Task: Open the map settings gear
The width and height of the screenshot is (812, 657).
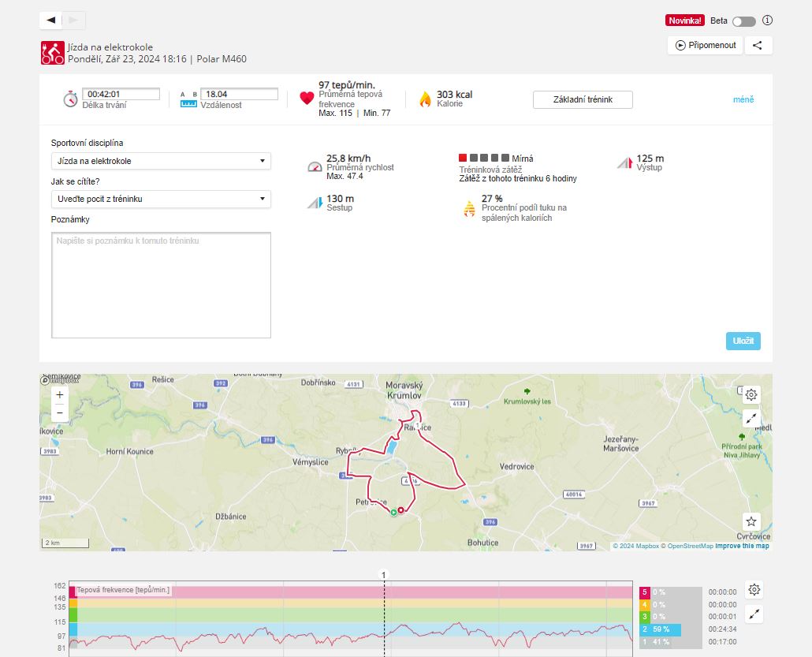Action: click(x=751, y=395)
